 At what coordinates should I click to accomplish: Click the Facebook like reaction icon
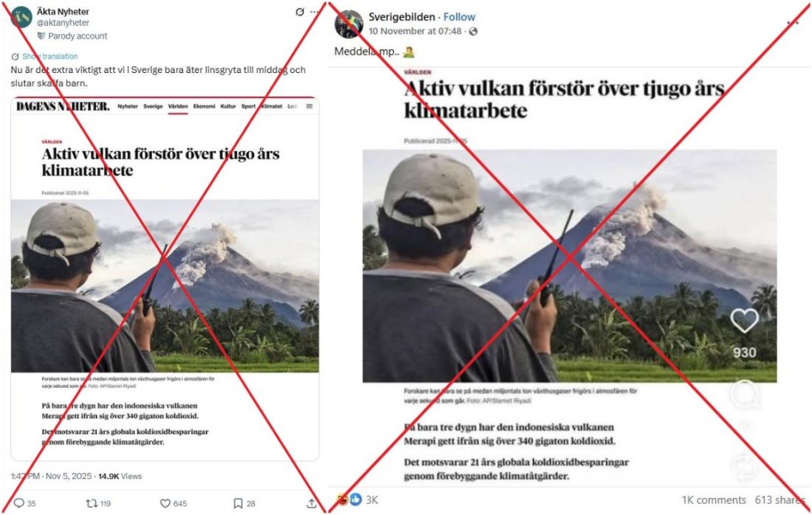[x=356, y=499]
